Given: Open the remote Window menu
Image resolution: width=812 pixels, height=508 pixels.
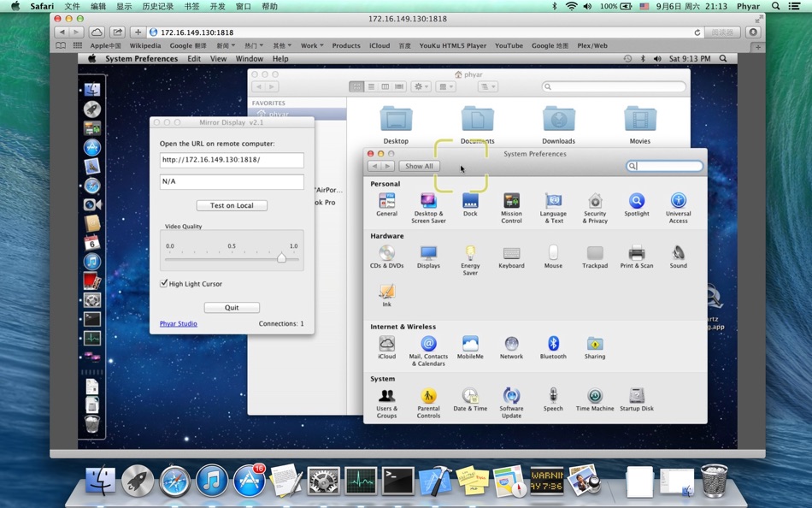Looking at the screenshot, I should (250, 59).
